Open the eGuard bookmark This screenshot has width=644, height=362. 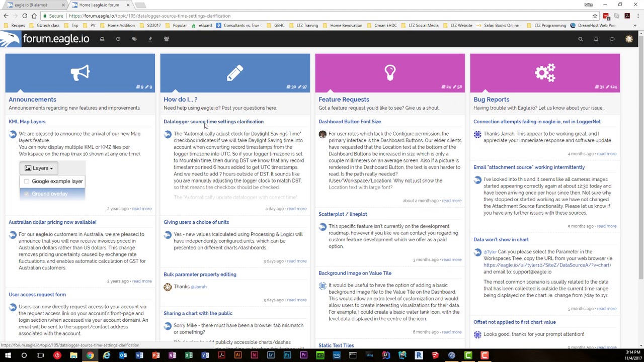coord(201,25)
